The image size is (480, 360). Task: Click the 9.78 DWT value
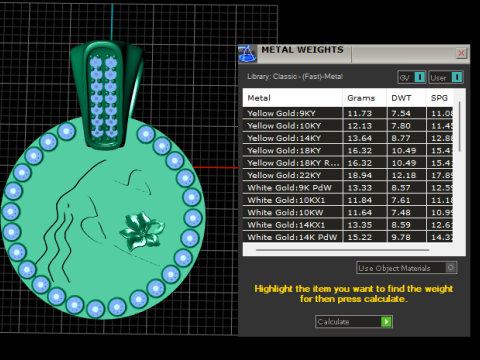[x=401, y=237]
